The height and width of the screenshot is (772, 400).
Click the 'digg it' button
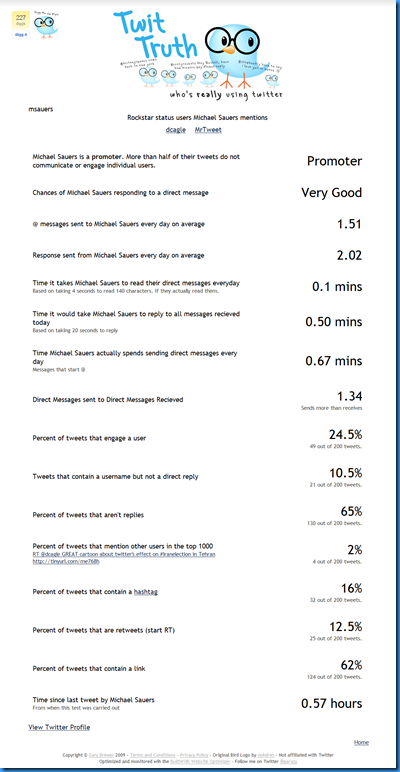[21, 34]
